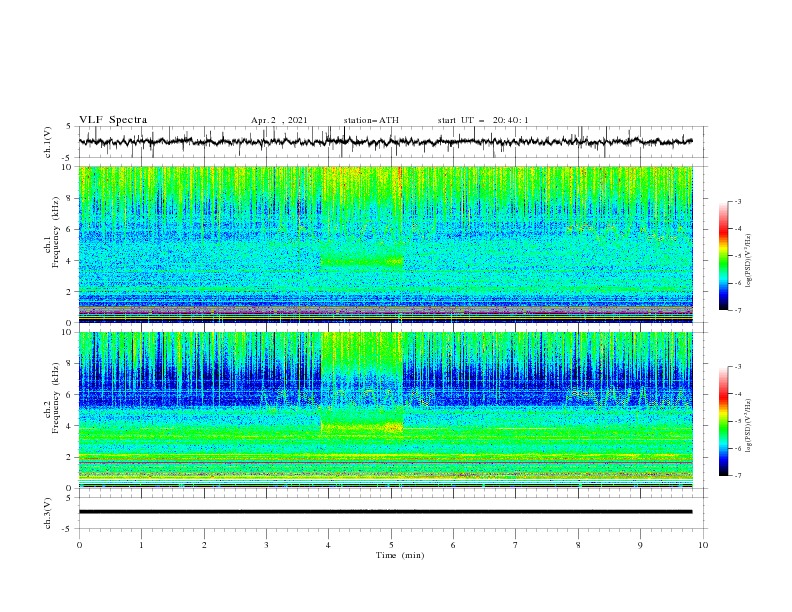Click the "Time (min)" axis label
The width and height of the screenshot is (792, 612).
[x=400, y=555]
